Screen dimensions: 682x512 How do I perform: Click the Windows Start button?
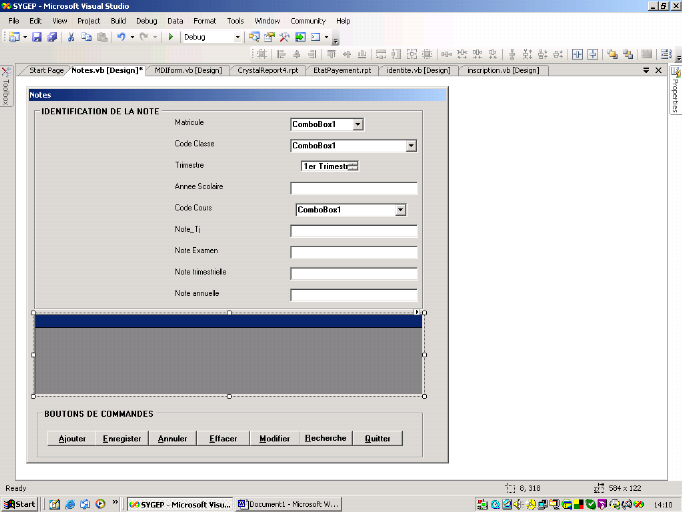click(20, 504)
